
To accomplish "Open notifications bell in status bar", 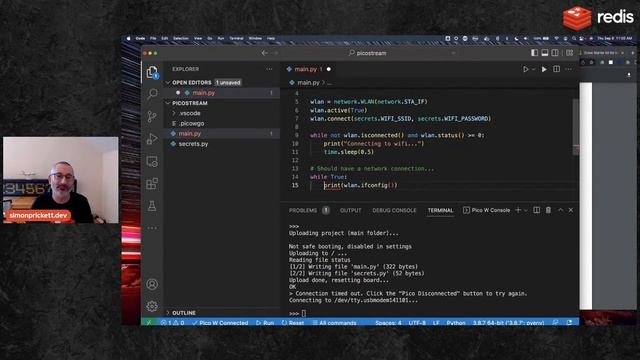I will [x=569, y=322].
